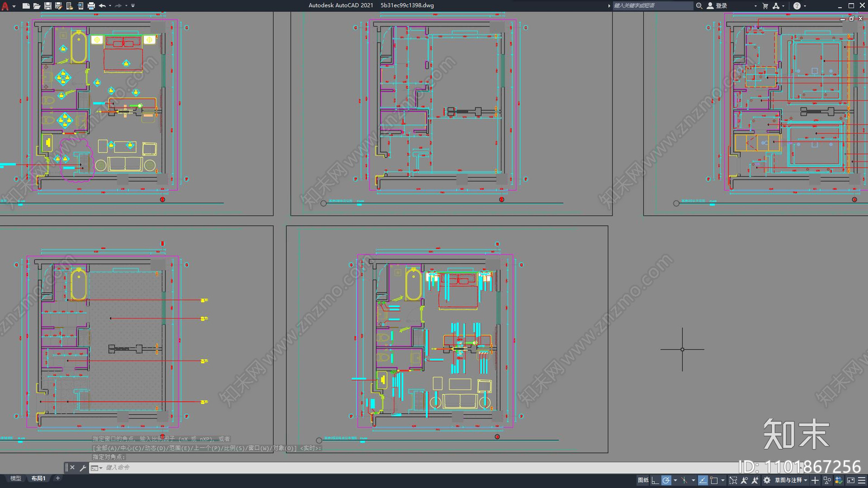The height and width of the screenshot is (488, 868).
Task: Click the Save As icon
Action: pos(59,6)
